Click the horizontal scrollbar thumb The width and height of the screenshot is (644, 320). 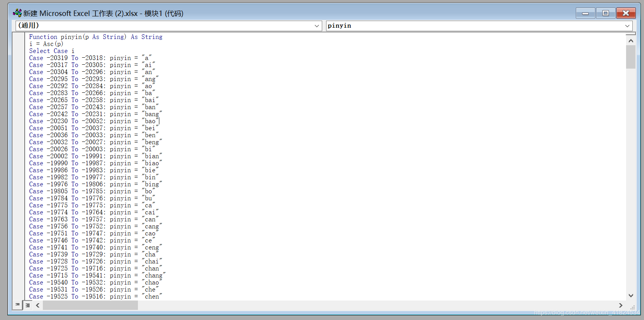[x=90, y=305]
